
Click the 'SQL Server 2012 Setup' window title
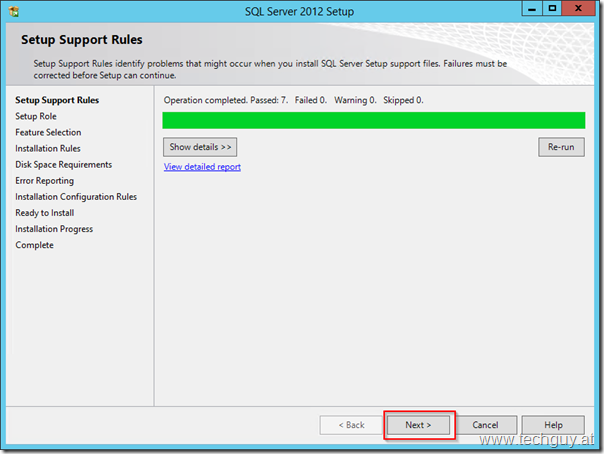pyautogui.click(x=299, y=12)
